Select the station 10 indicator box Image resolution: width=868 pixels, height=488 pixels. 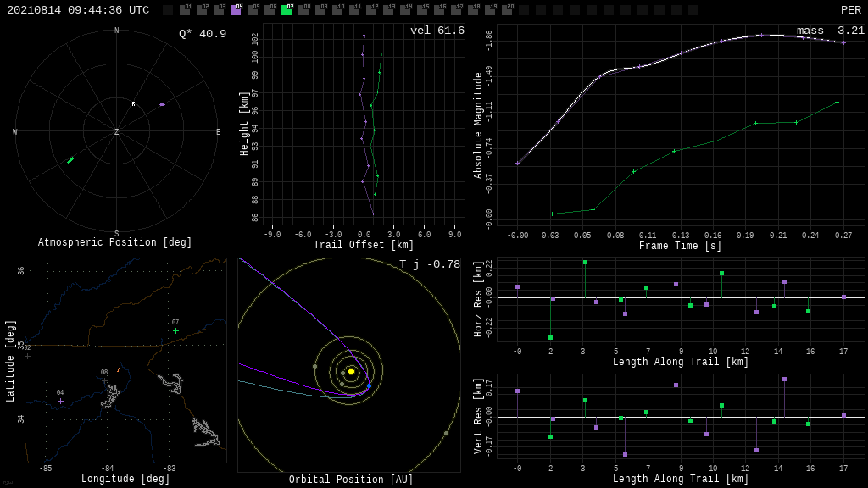click(337, 10)
